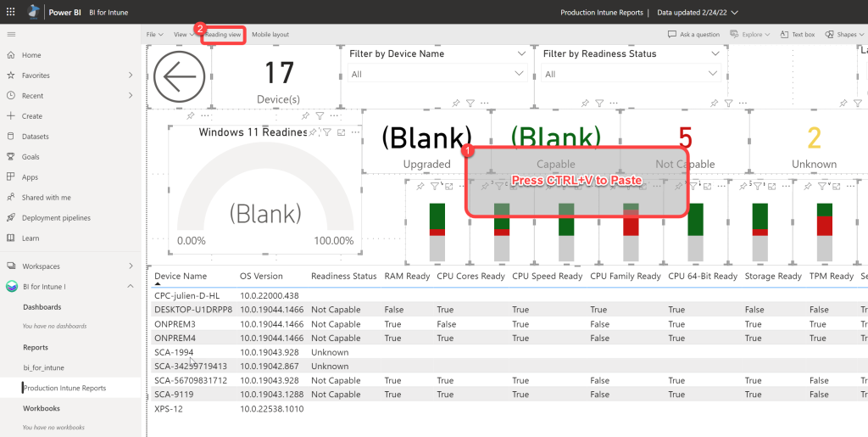
Task: Open Deployment pipelines in sidebar
Action: [56, 218]
